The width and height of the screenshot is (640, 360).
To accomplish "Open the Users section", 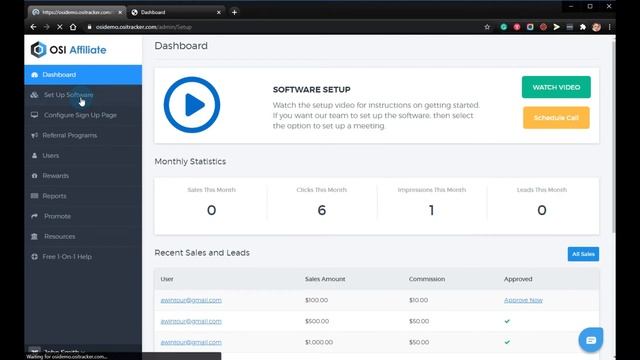I will pos(83,156).
